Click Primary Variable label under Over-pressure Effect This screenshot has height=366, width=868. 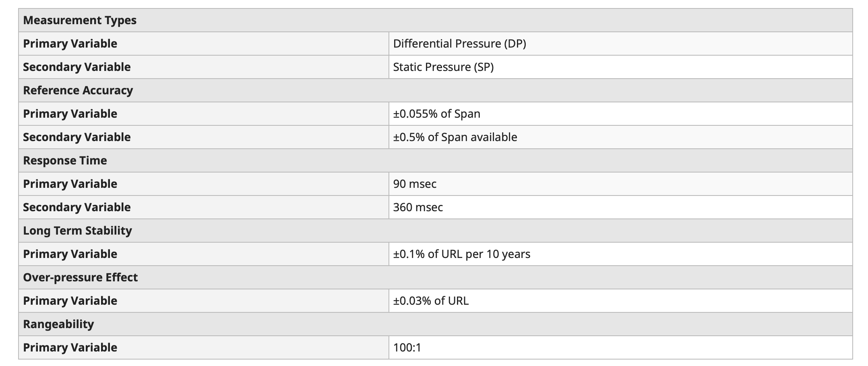click(70, 301)
